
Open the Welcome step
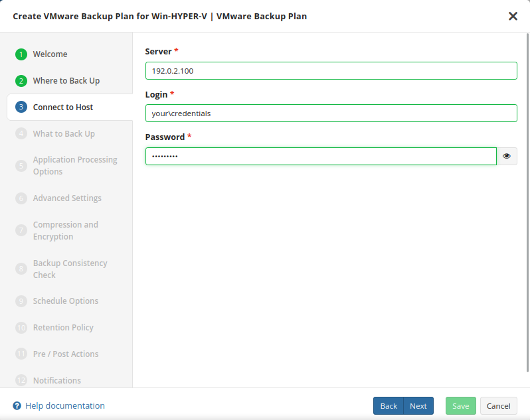coord(50,54)
